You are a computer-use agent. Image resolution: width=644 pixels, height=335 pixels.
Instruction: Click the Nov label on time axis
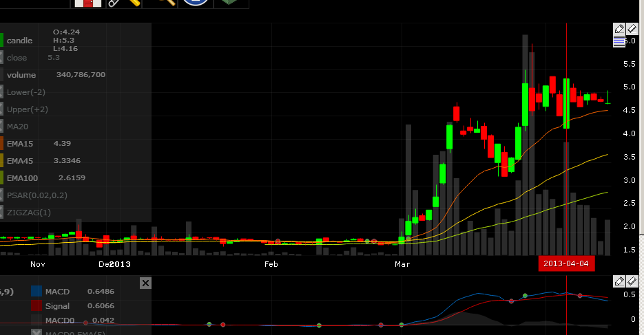pyautogui.click(x=37, y=264)
